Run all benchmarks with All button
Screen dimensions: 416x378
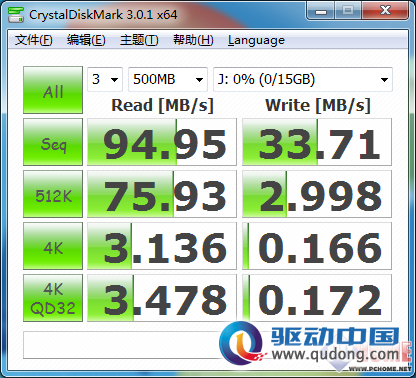pos(53,90)
